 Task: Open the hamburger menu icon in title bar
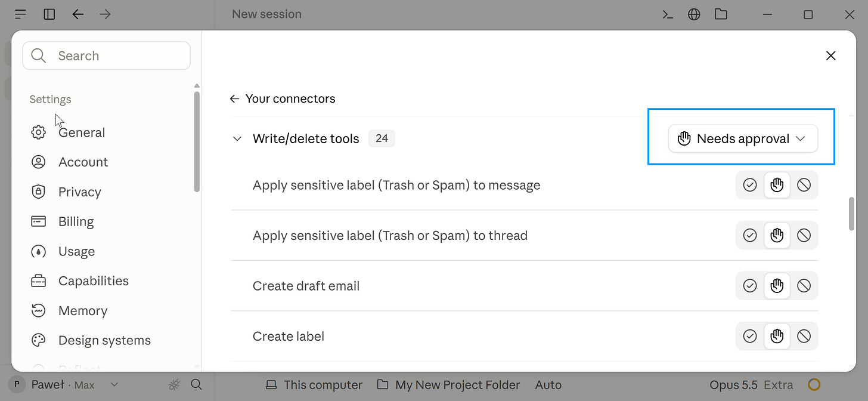pos(20,14)
